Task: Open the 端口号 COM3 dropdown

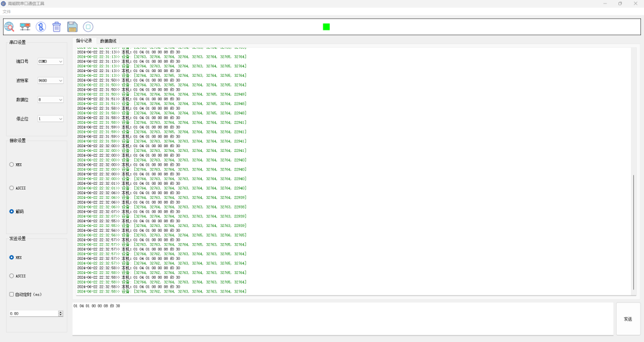Action: (51, 61)
